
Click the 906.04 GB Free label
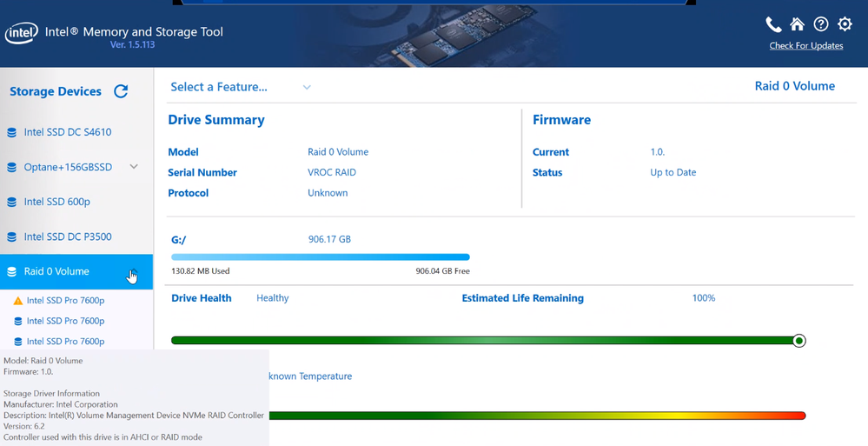[x=442, y=271]
